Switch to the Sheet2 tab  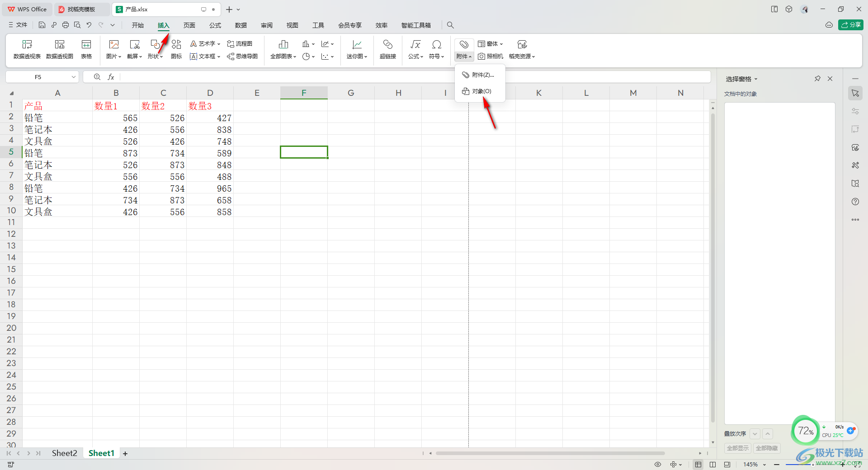65,453
